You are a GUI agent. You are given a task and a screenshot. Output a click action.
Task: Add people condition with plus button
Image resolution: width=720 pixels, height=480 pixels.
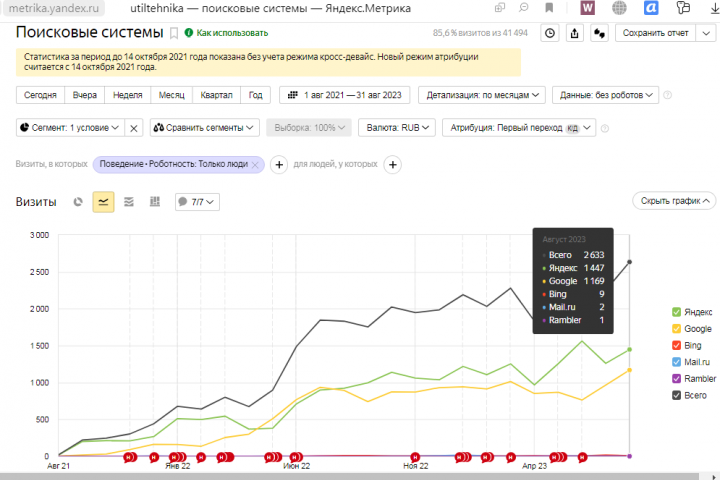tap(393, 164)
